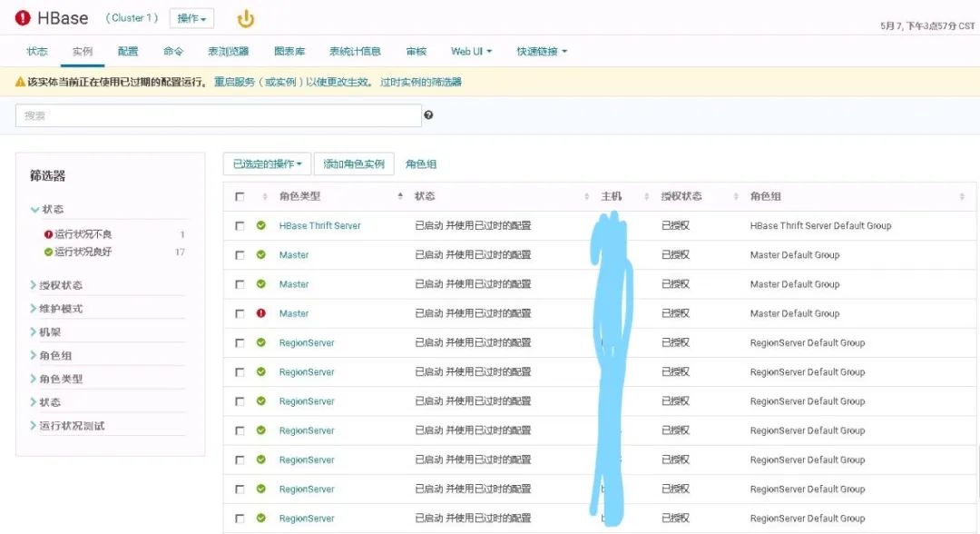Click HBase Thrift Server Default Group cell

click(x=820, y=226)
